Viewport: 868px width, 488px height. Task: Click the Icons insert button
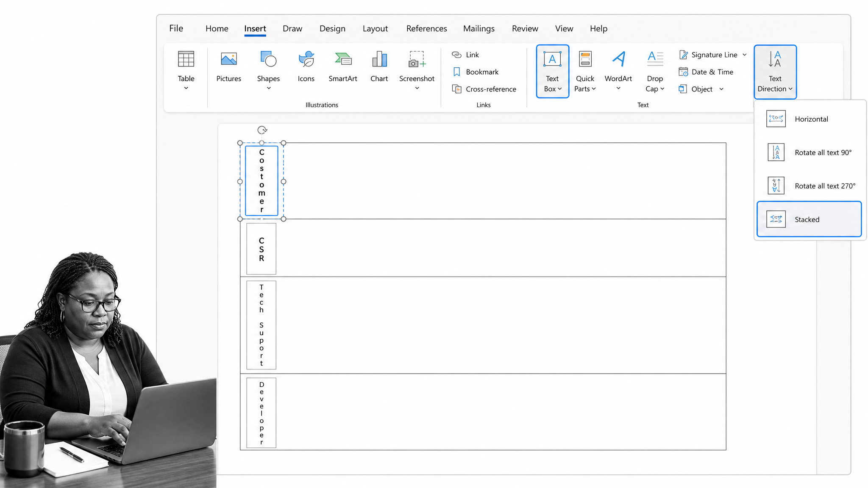pyautogui.click(x=306, y=67)
